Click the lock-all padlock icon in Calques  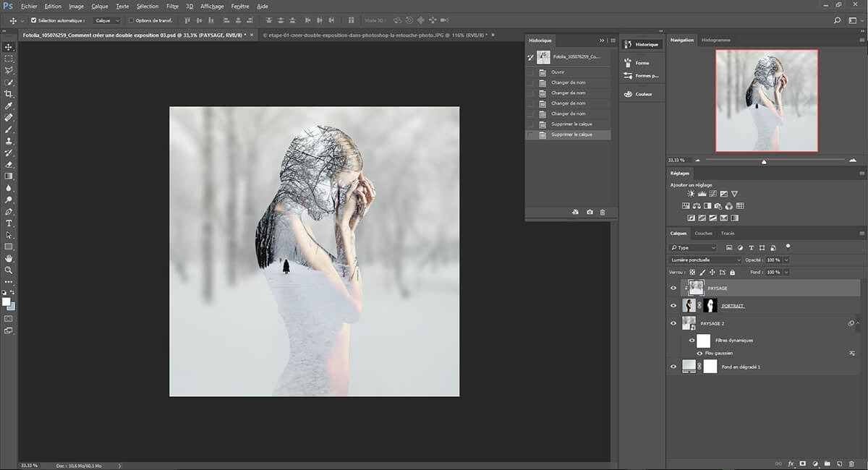(733, 272)
